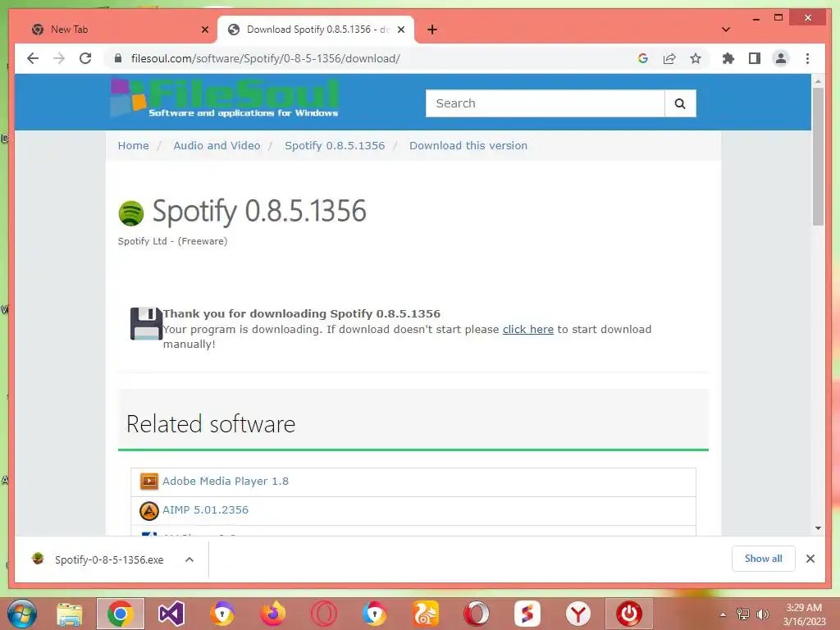
Task: Open Adobe Media Player 1.8 link
Action: (x=226, y=481)
